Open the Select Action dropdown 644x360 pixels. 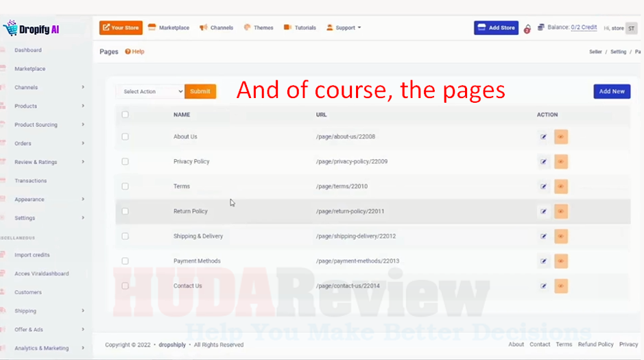pyautogui.click(x=150, y=91)
